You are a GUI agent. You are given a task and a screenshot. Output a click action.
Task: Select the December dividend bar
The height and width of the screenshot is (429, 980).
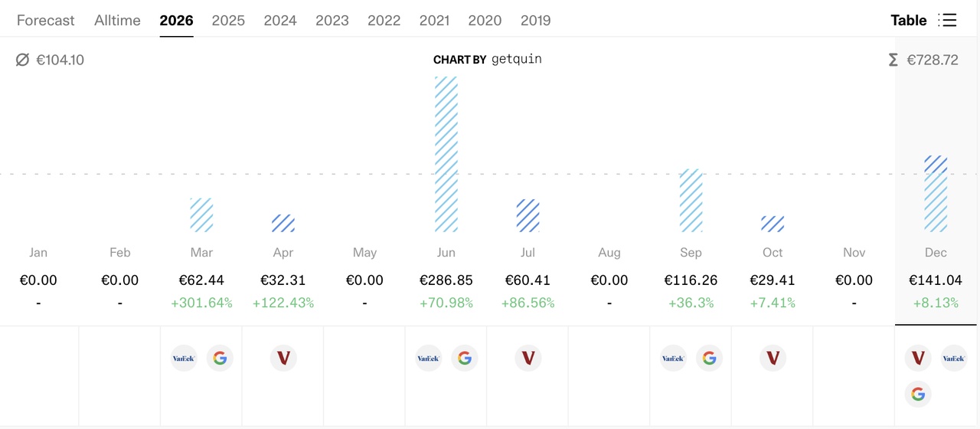click(x=936, y=194)
